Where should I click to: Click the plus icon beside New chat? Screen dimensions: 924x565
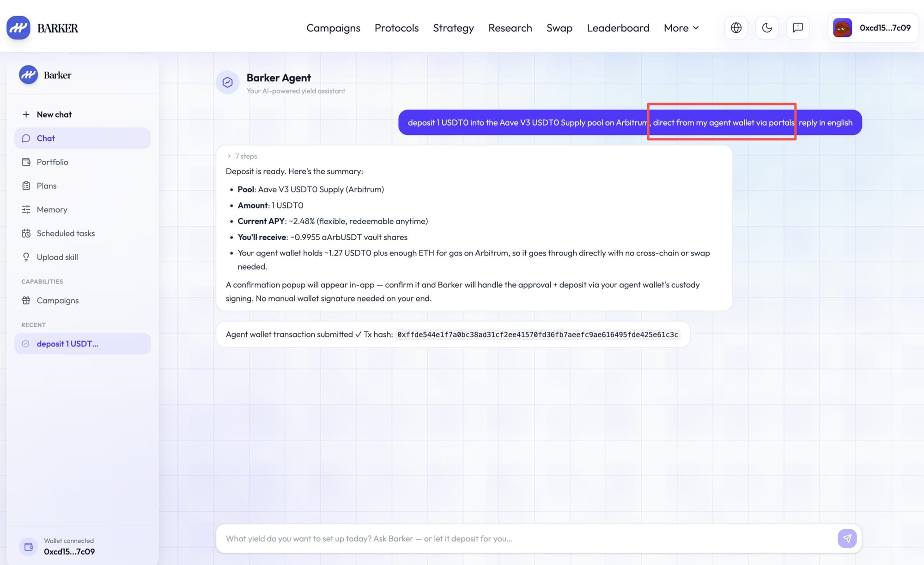[26, 115]
